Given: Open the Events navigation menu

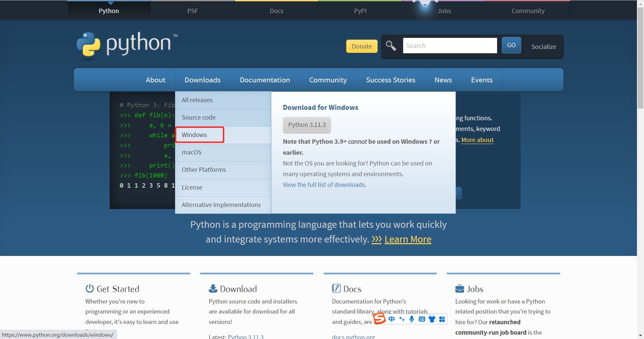Looking at the screenshot, I should coord(482,80).
